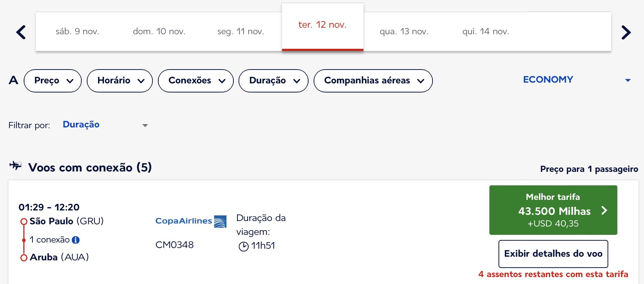644x284 pixels.
Task: Click the connection info icon
Action: (x=75, y=240)
